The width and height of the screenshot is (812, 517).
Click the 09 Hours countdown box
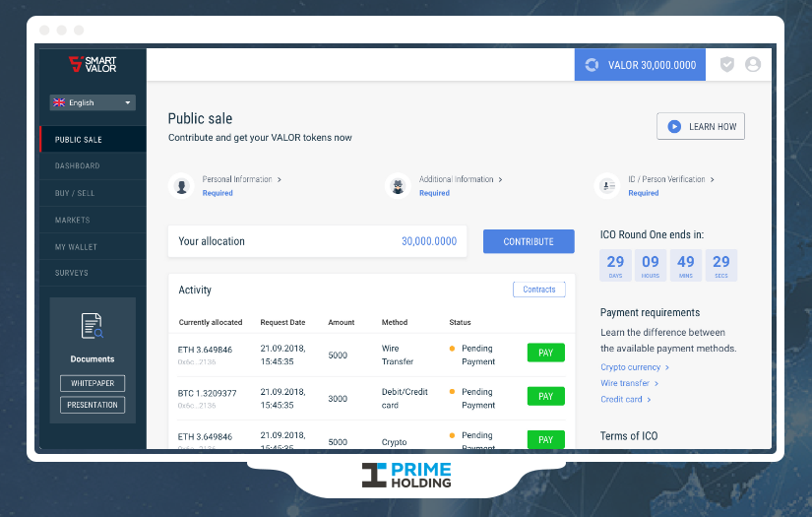(x=651, y=265)
